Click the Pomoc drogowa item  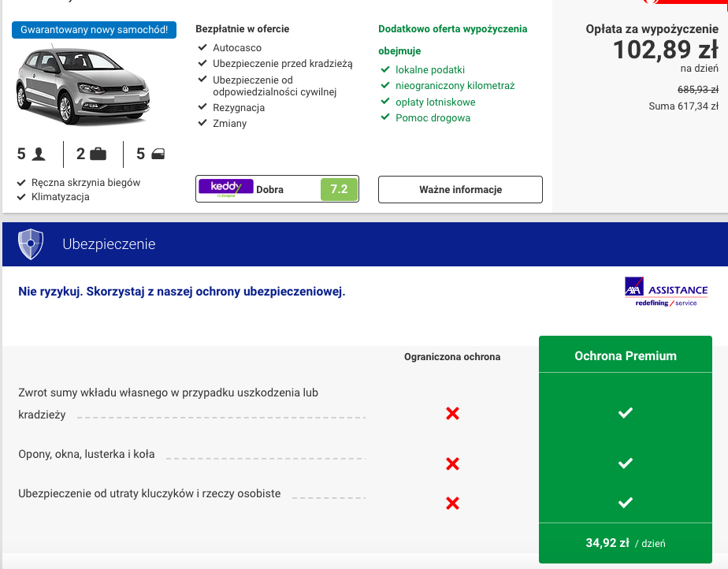433,118
